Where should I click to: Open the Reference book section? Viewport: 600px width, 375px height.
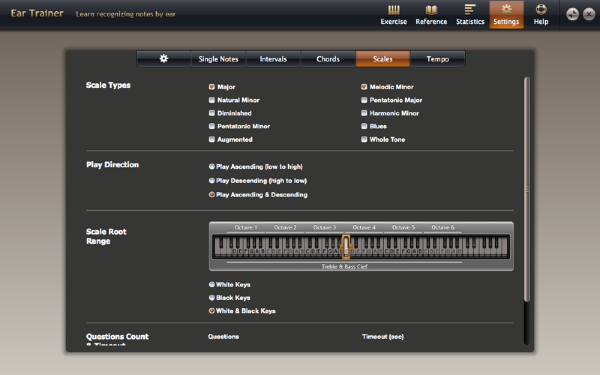pyautogui.click(x=431, y=15)
